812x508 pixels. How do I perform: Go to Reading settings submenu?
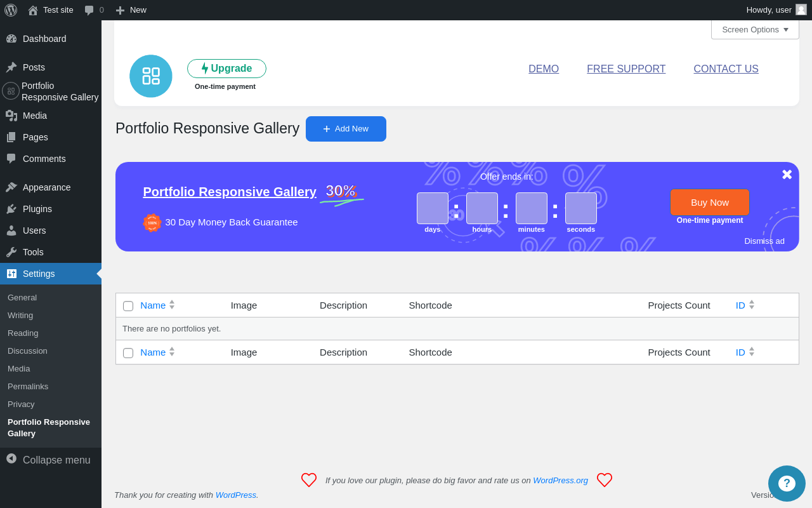(x=23, y=333)
